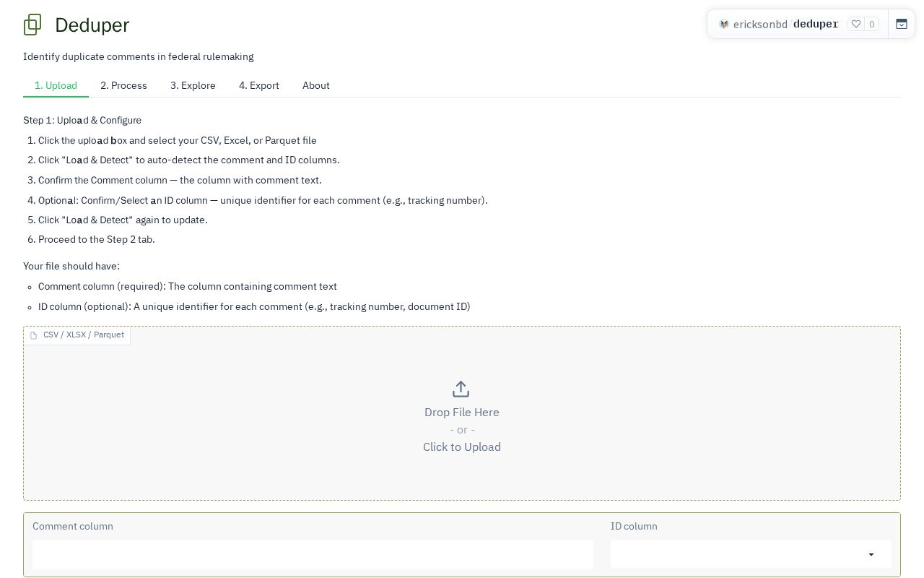Go to the 4. Export tab
Screen dimensions: 924x578
point(259,85)
